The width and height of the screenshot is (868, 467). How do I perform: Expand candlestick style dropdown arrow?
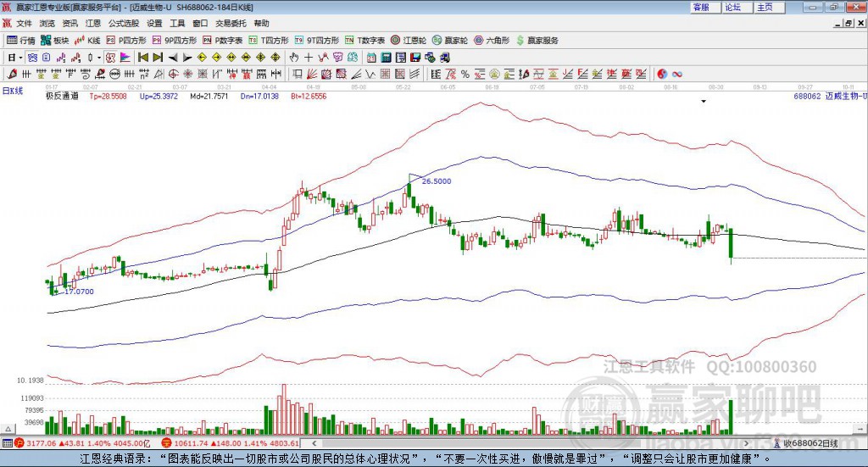pos(98,58)
